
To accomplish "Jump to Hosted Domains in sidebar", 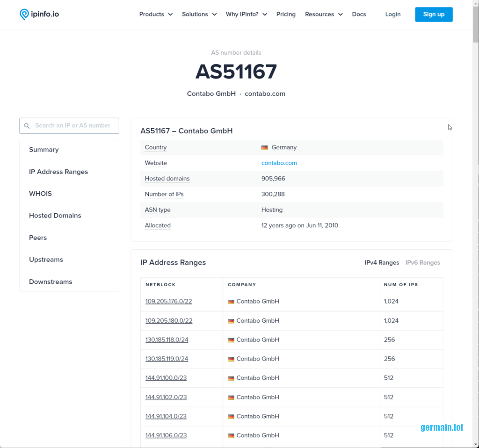I will tap(55, 216).
